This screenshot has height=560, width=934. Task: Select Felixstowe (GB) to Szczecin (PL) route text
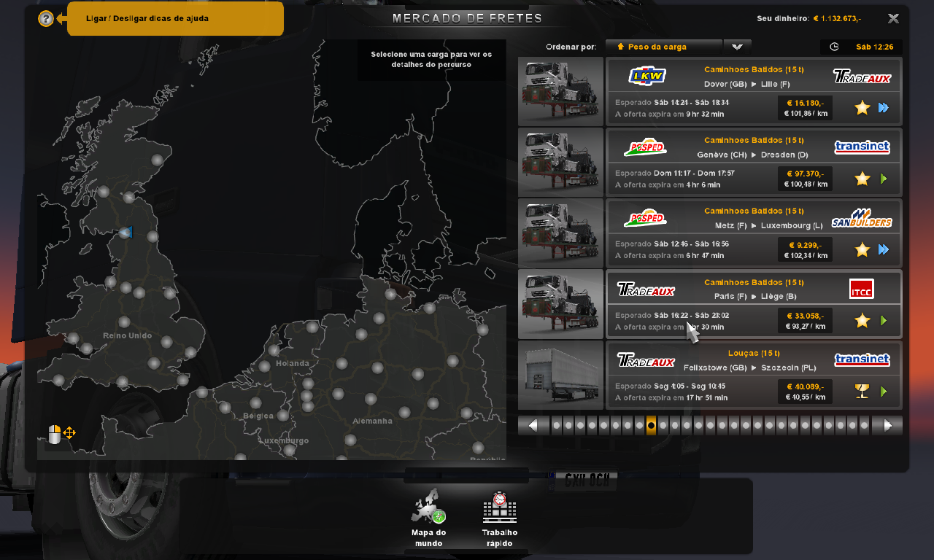point(750,367)
